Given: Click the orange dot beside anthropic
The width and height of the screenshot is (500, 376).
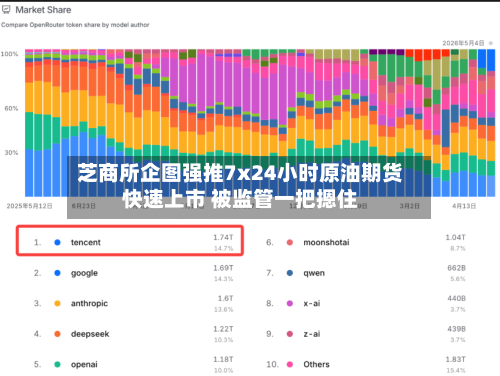Looking at the screenshot, I should click(x=57, y=304).
